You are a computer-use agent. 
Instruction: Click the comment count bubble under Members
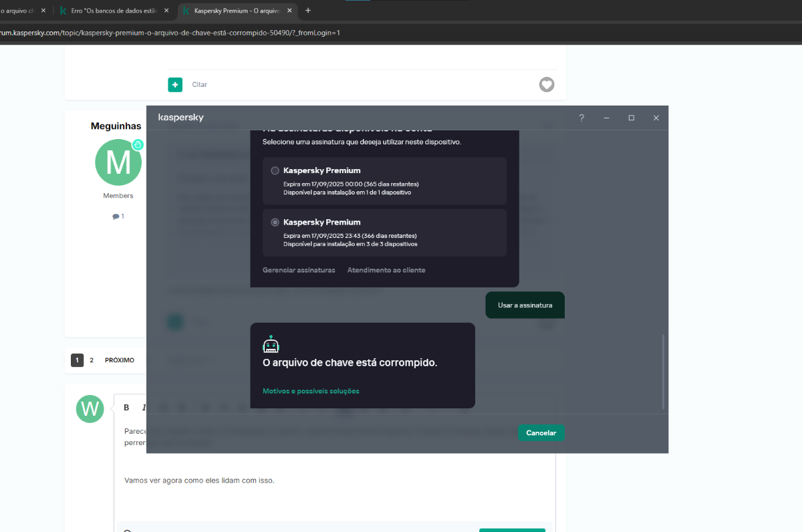[x=118, y=217]
